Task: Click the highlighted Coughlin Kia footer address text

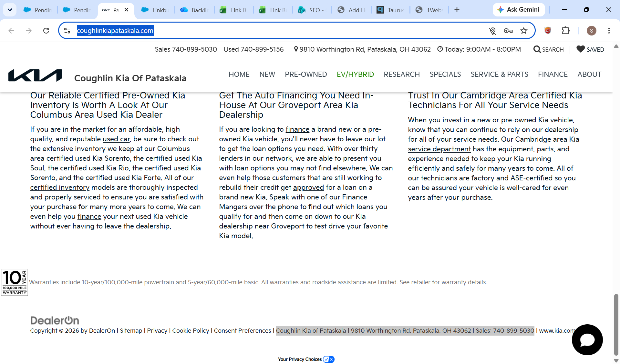Action: (405, 331)
